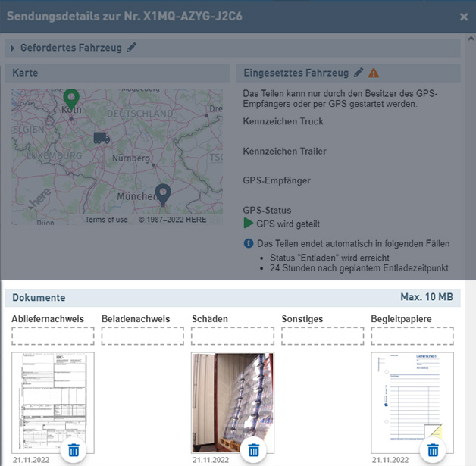Image resolution: width=476 pixels, height=466 pixels.
Task: Expand the Gefordertes Fahrzeug section
Action: [13, 48]
